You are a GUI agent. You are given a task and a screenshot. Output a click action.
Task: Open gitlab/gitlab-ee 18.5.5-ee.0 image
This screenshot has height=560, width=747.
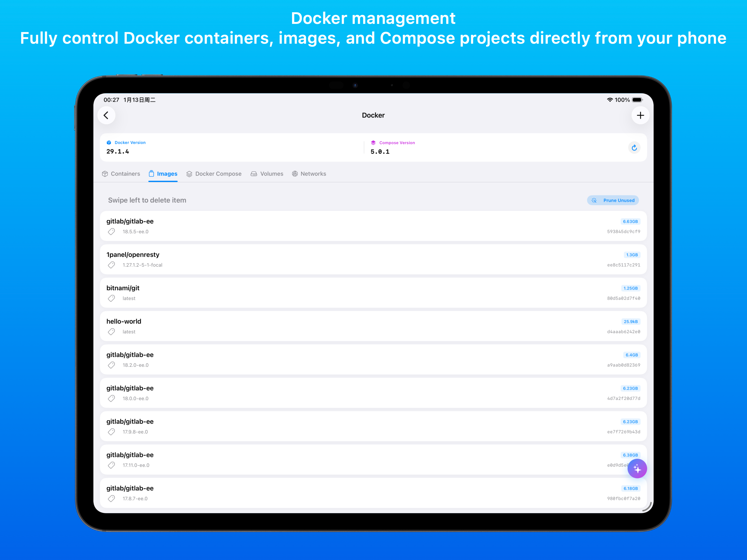click(373, 226)
